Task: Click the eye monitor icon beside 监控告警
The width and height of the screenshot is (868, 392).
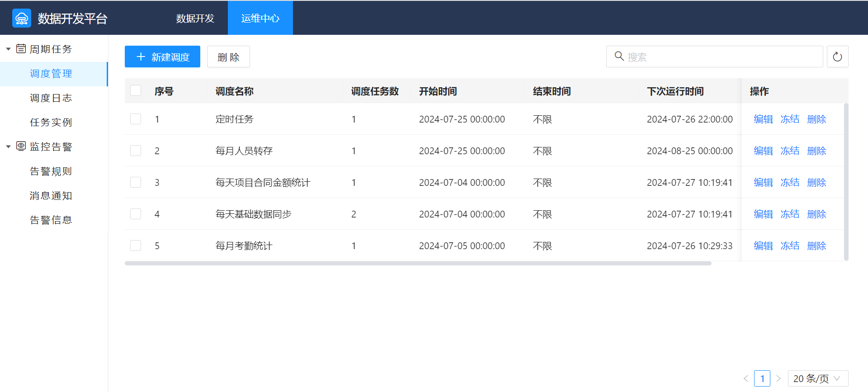Action: [21, 146]
